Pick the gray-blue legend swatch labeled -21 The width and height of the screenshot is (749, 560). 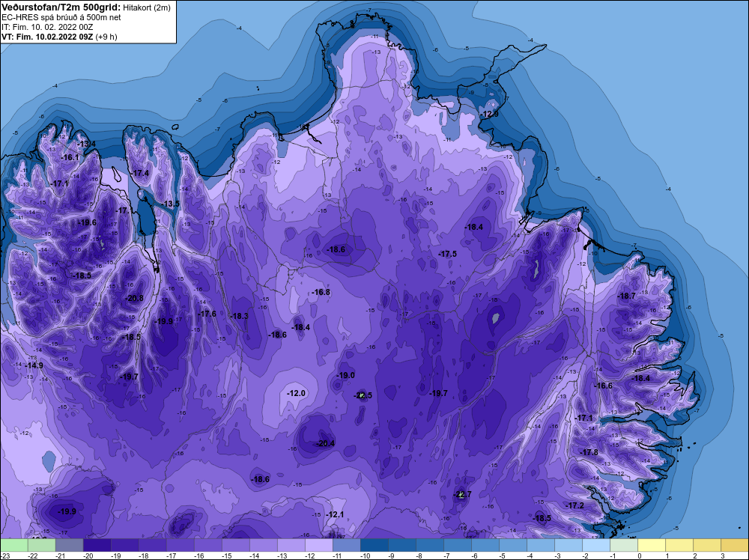coord(69,545)
